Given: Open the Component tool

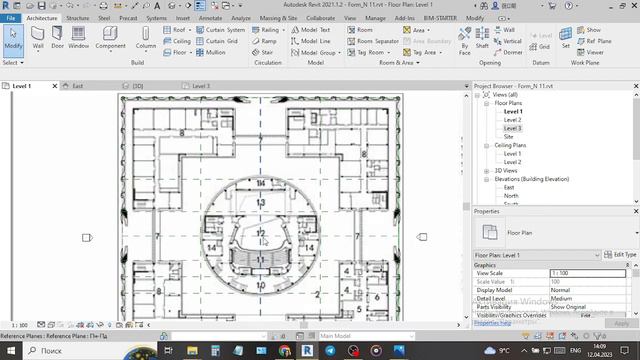Looking at the screenshot, I should (x=110, y=38).
